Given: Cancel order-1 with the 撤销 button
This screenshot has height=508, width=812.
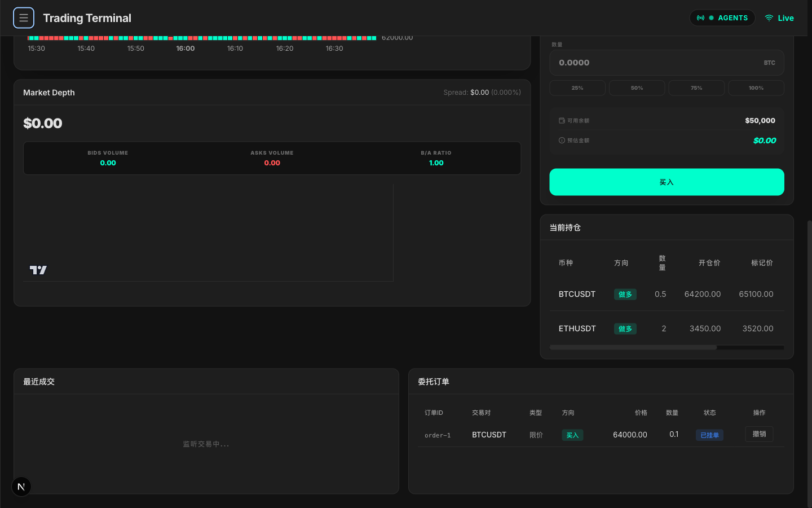Looking at the screenshot, I should click(759, 434).
